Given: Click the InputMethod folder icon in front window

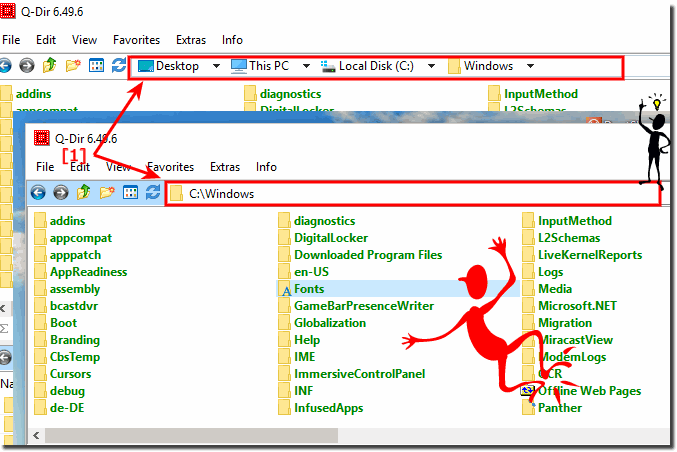Looking at the screenshot, I should tap(528, 221).
